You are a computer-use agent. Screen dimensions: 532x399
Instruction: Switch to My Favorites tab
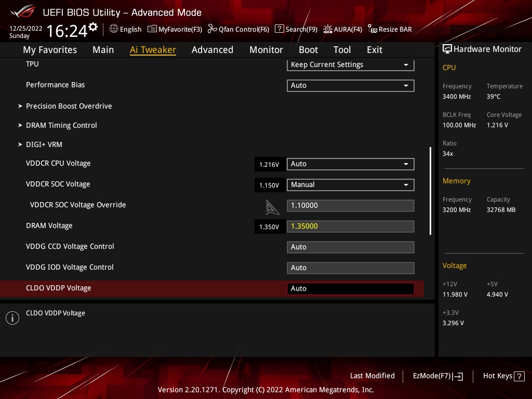(x=50, y=50)
